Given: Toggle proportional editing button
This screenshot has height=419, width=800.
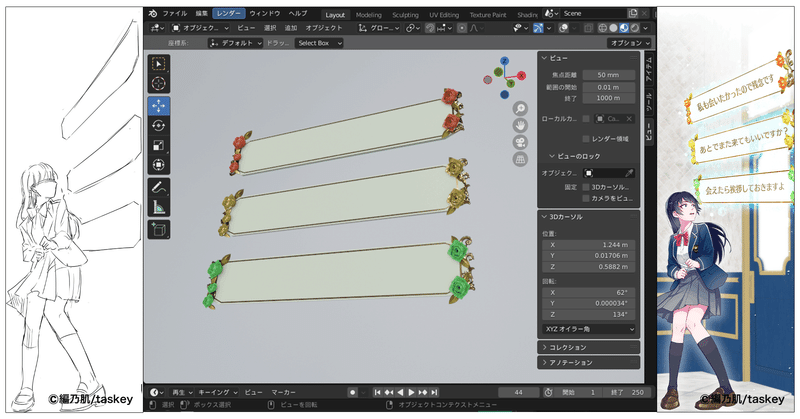Looking at the screenshot, I should tap(462, 28).
